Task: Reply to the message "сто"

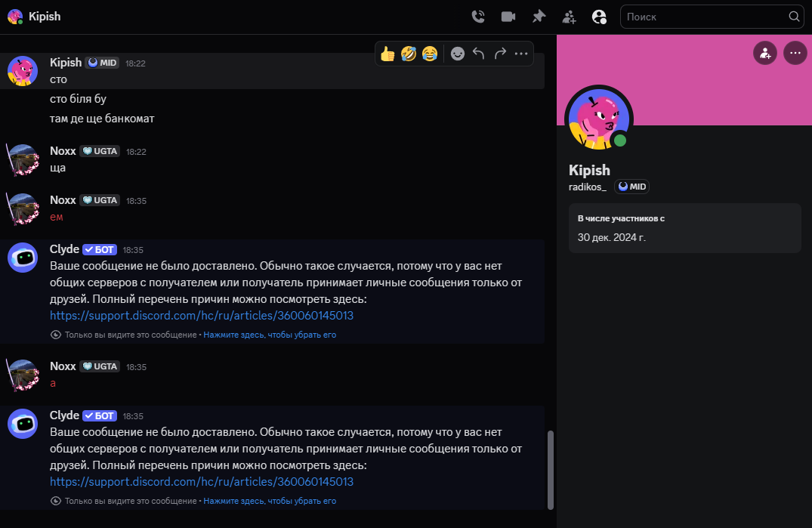Action: click(x=478, y=54)
